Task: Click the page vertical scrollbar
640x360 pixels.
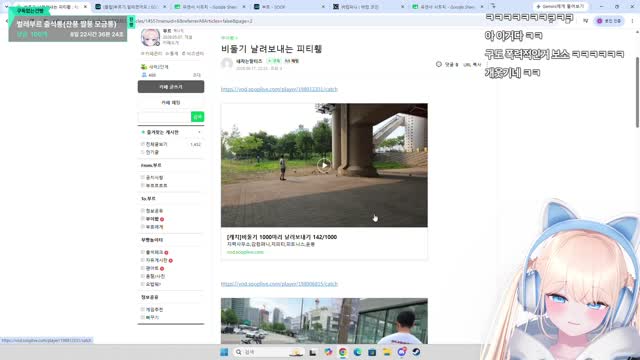Action: pos(638,92)
